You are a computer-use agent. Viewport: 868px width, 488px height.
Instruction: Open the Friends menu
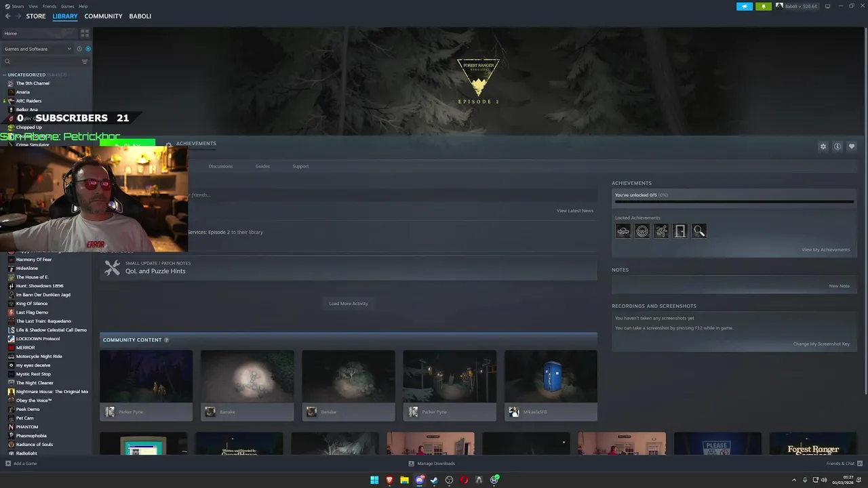50,6
